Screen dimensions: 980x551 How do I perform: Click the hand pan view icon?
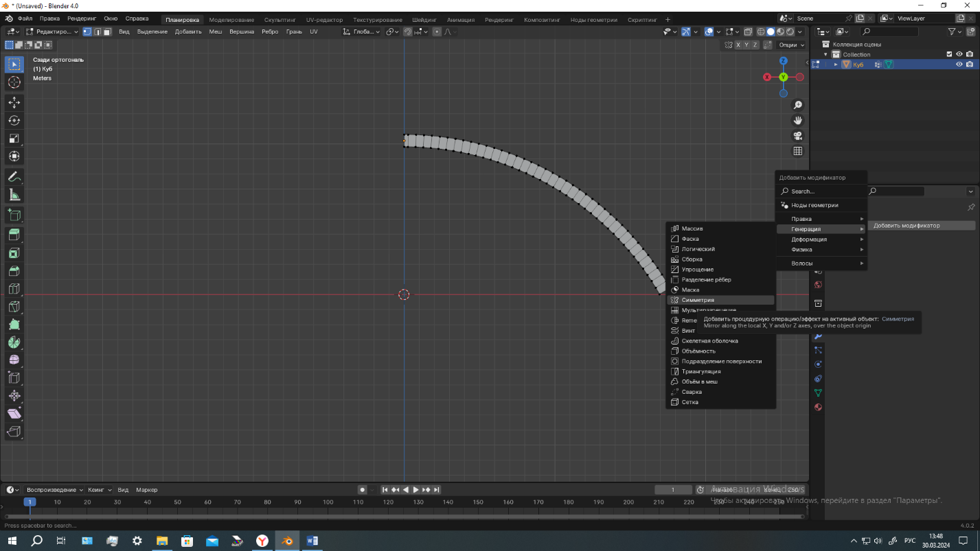(797, 120)
